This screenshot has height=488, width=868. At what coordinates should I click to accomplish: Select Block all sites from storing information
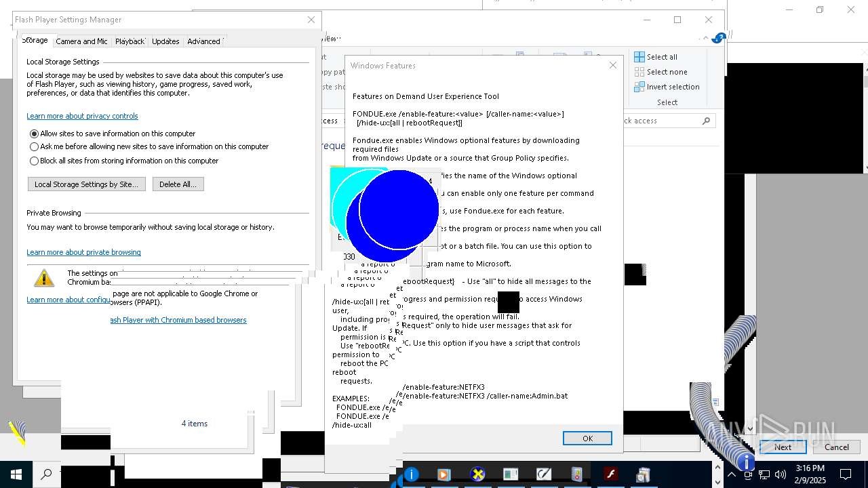[x=34, y=161]
